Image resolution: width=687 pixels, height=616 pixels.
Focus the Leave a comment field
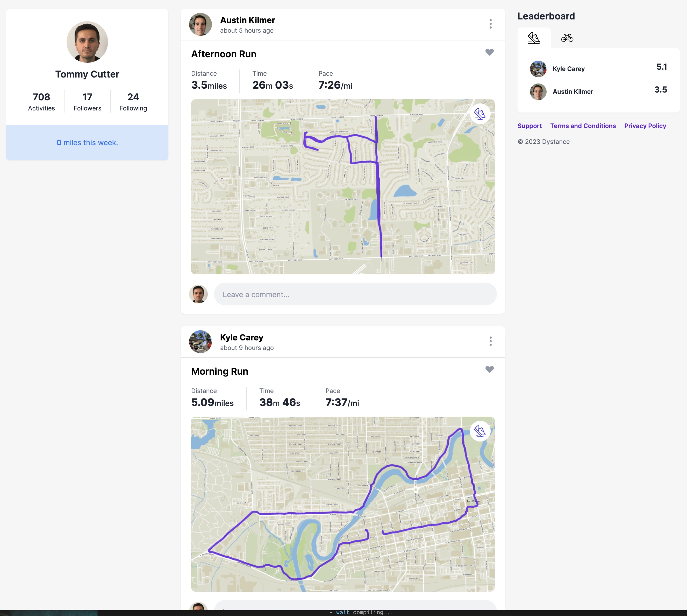coord(355,294)
